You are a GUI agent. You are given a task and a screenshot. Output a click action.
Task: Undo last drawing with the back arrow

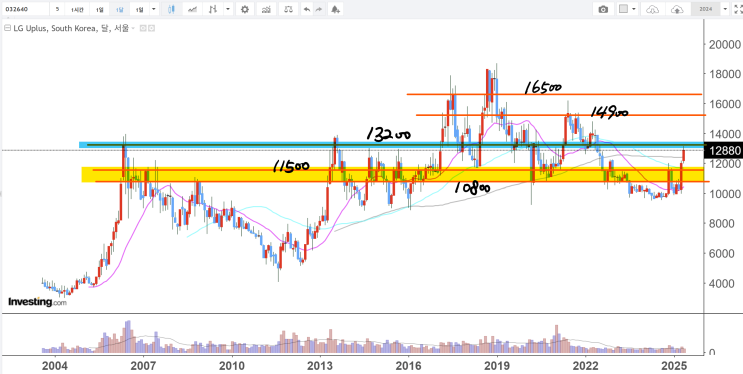point(307,9)
